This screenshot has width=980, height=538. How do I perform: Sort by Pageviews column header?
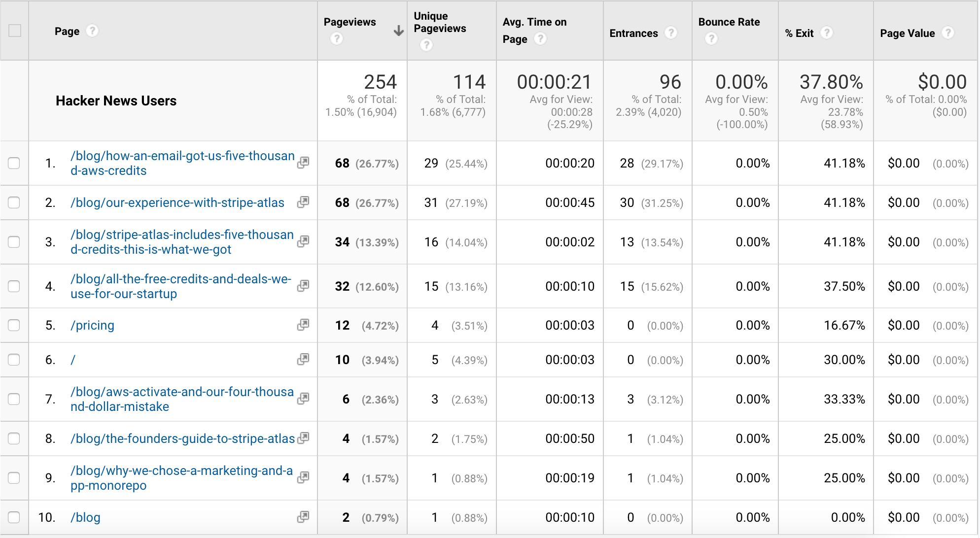[x=350, y=22]
